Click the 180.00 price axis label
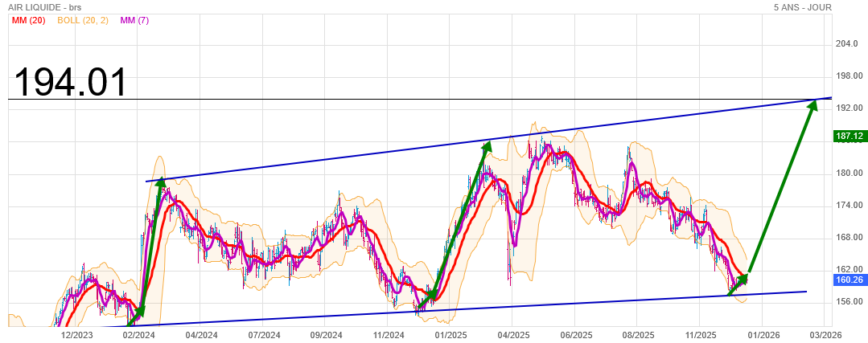The image size is (868, 343). click(x=849, y=173)
